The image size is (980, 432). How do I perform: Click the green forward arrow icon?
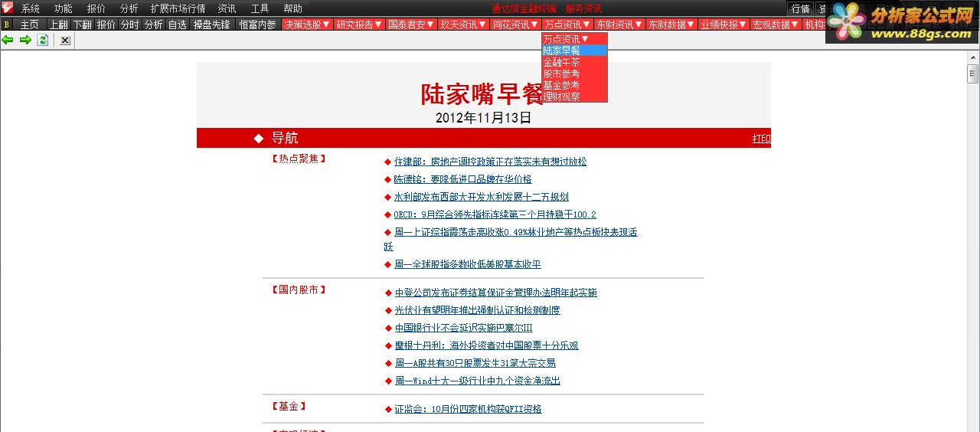(25, 40)
